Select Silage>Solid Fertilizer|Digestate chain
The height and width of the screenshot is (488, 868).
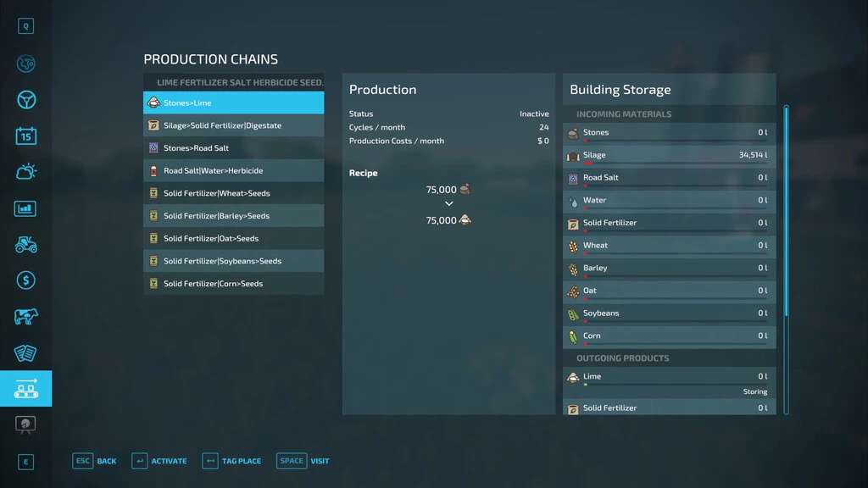233,125
